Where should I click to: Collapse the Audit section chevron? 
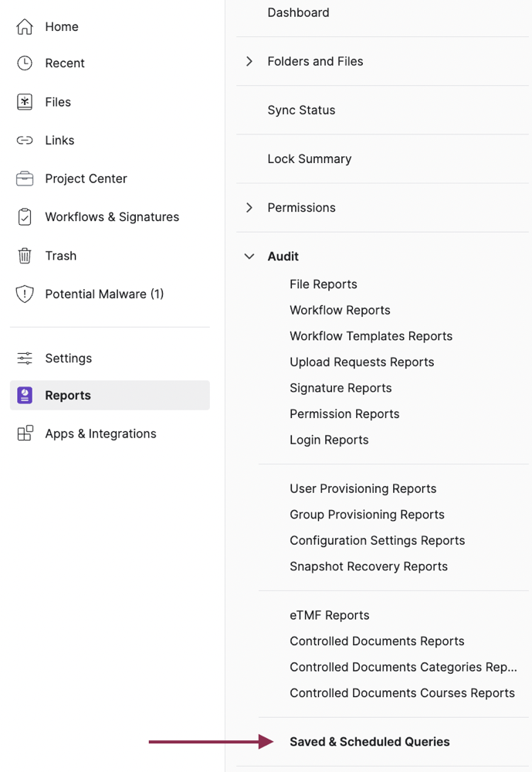coord(249,257)
